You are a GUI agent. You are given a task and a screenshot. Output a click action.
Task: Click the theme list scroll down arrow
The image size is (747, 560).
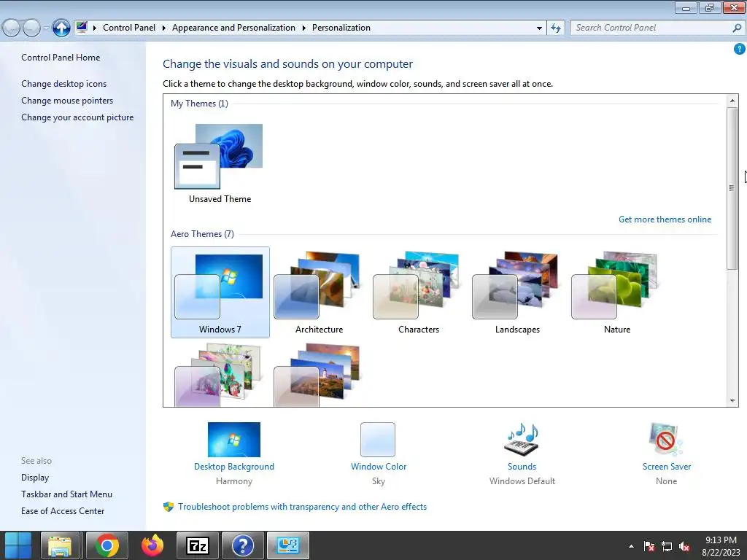pos(732,401)
